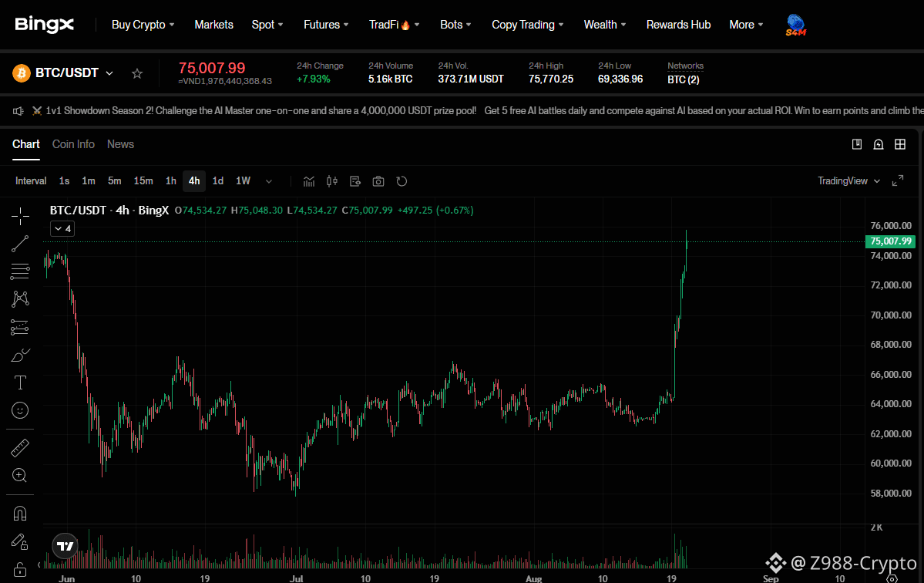The height and width of the screenshot is (583, 924).
Task: Open the More dropdown menu
Action: pos(746,25)
